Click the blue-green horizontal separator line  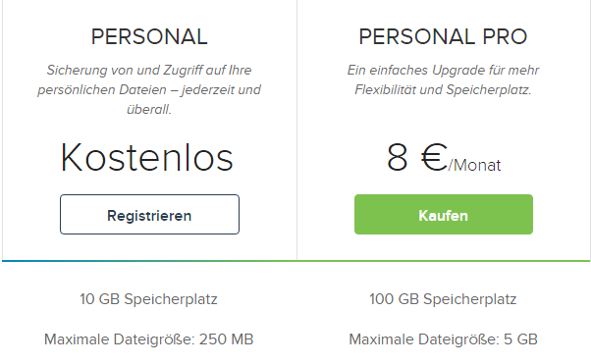295,260
